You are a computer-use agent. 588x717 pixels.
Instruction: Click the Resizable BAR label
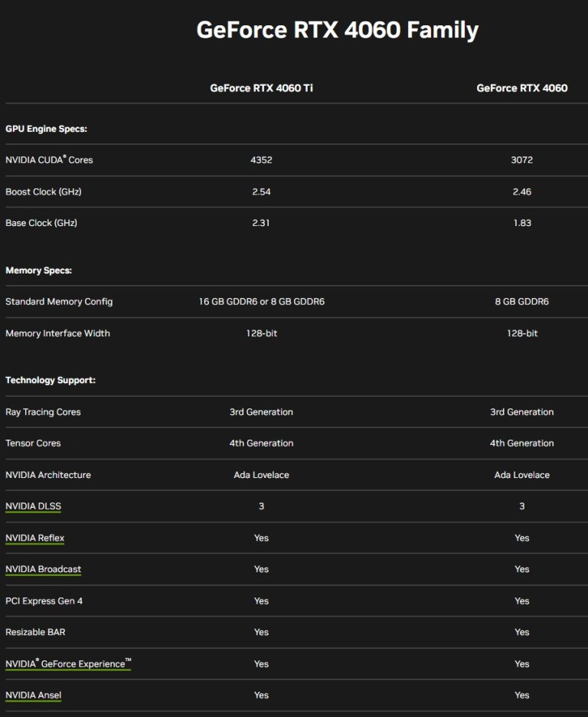pyautogui.click(x=35, y=632)
